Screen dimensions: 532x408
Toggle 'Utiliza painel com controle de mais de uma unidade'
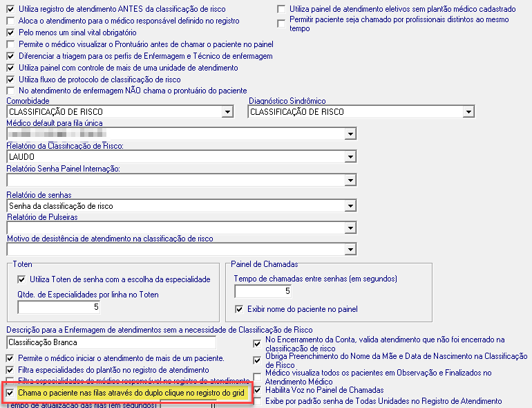tap(10, 68)
